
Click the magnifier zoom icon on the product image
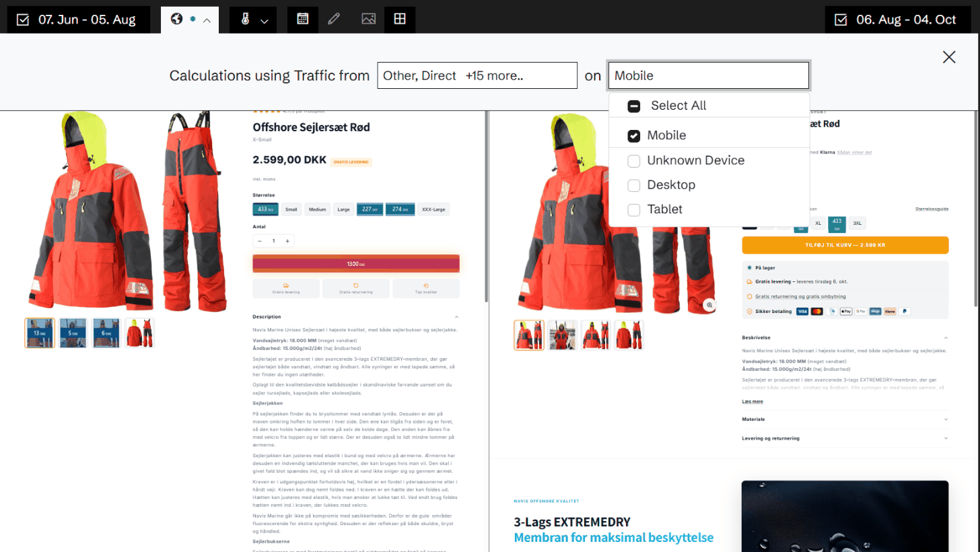[x=709, y=305]
